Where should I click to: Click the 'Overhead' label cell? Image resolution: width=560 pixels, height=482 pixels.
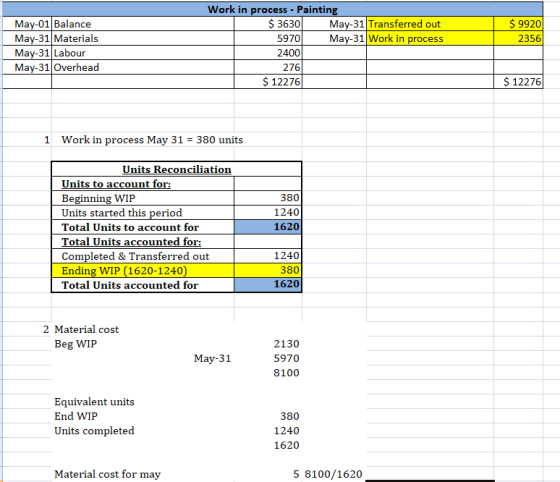[143, 67]
